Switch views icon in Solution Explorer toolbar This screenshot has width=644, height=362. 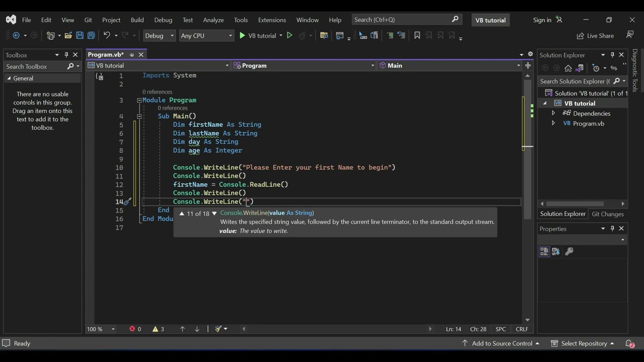(579, 68)
